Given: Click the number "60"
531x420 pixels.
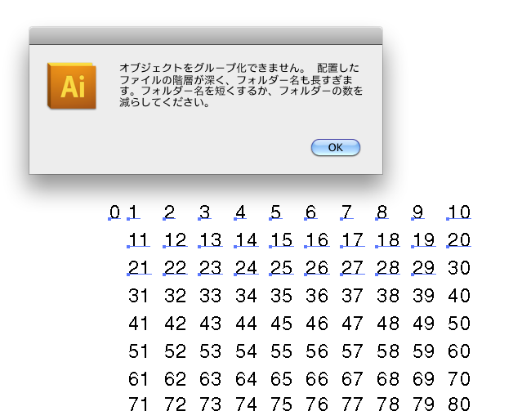Looking at the screenshot, I should click(459, 351).
